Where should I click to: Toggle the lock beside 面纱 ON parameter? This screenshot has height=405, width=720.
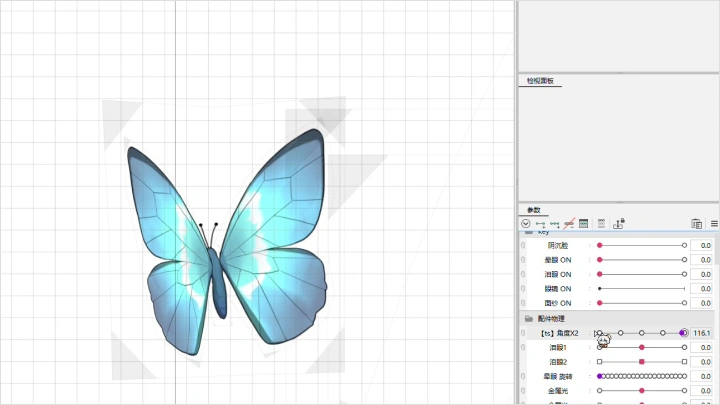coord(523,303)
